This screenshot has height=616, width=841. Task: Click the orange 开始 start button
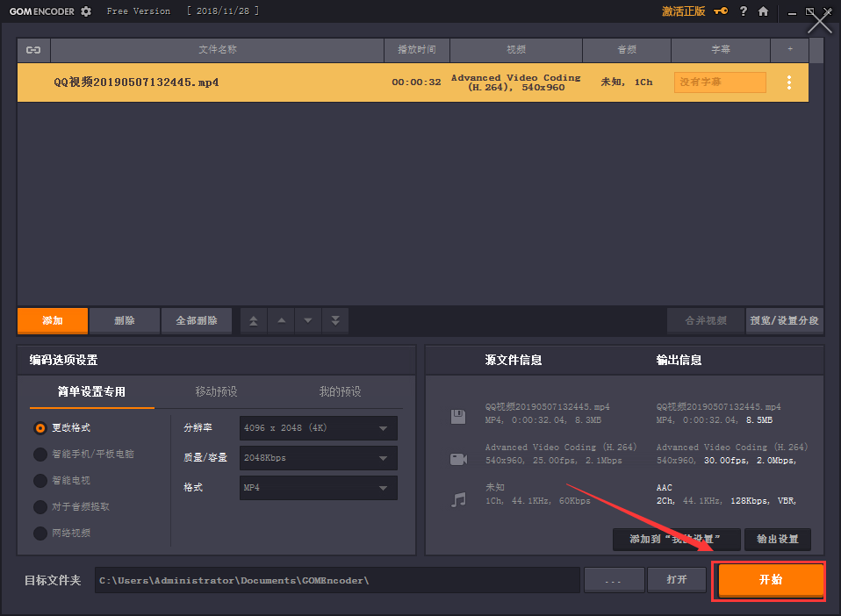[x=770, y=580]
